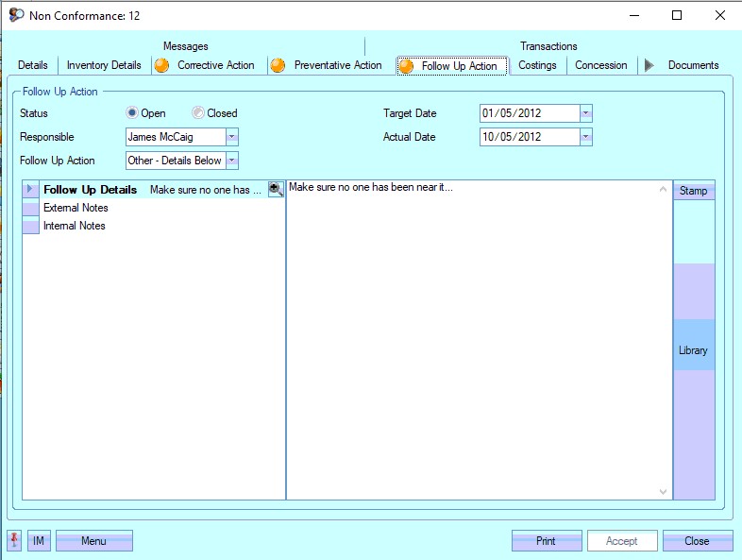Select the Open status radio button

pos(132,113)
